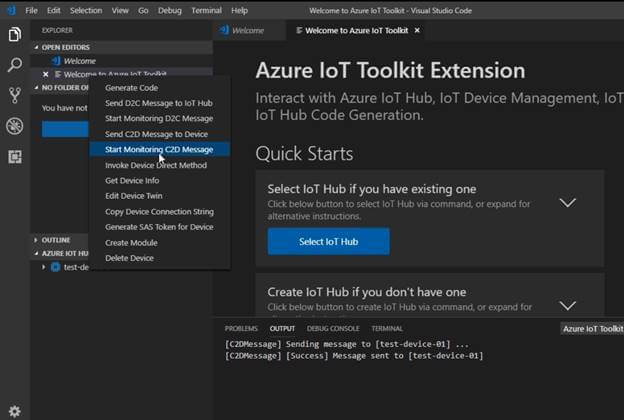Switch to the Terminal panel tab
The height and width of the screenshot is (420, 624).
pyautogui.click(x=387, y=328)
